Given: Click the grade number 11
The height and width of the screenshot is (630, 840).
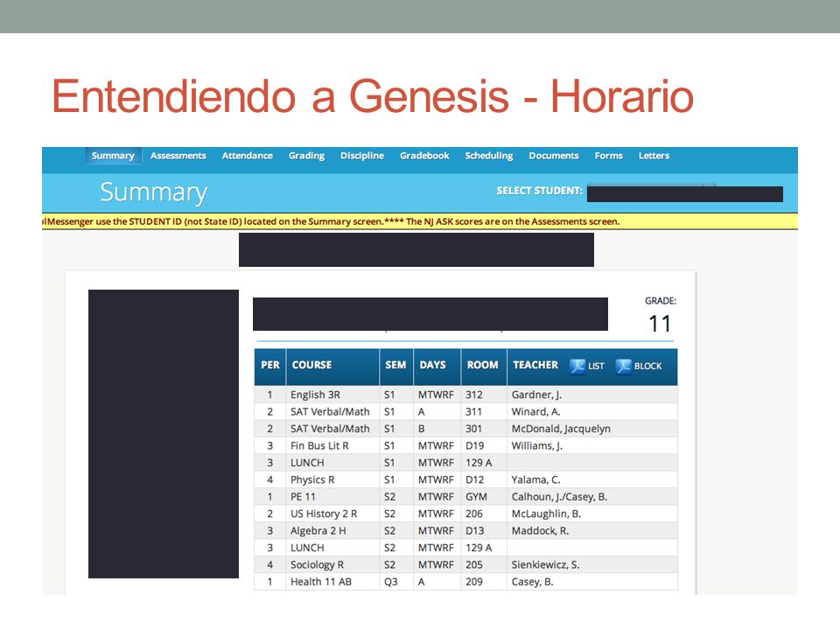Looking at the screenshot, I should pyautogui.click(x=660, y=324).
